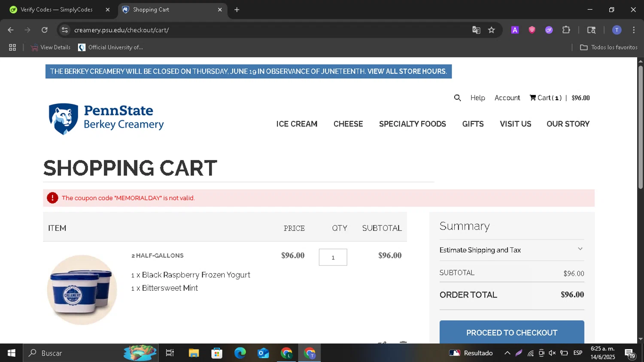Open the Chrome profile T avatar
The width and height of the screenshot is (644, 362).
617,30
